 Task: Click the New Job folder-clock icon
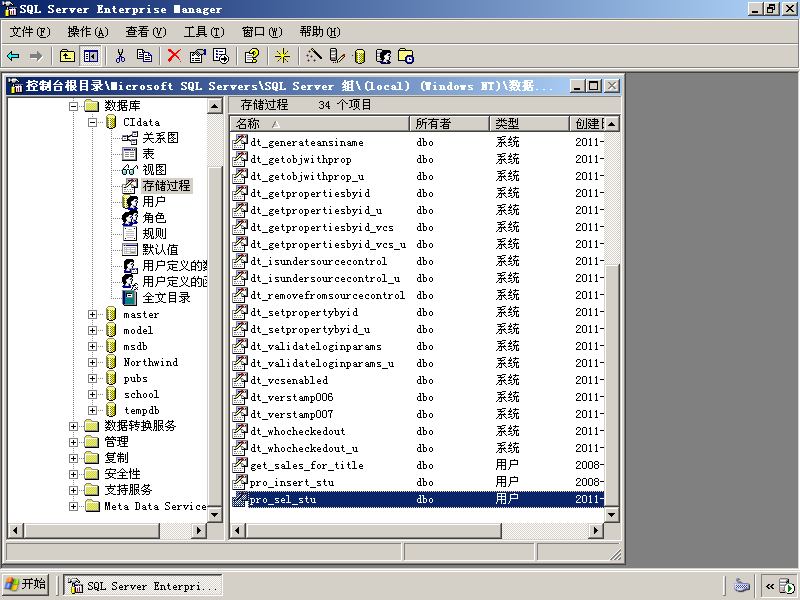point(406,56)
